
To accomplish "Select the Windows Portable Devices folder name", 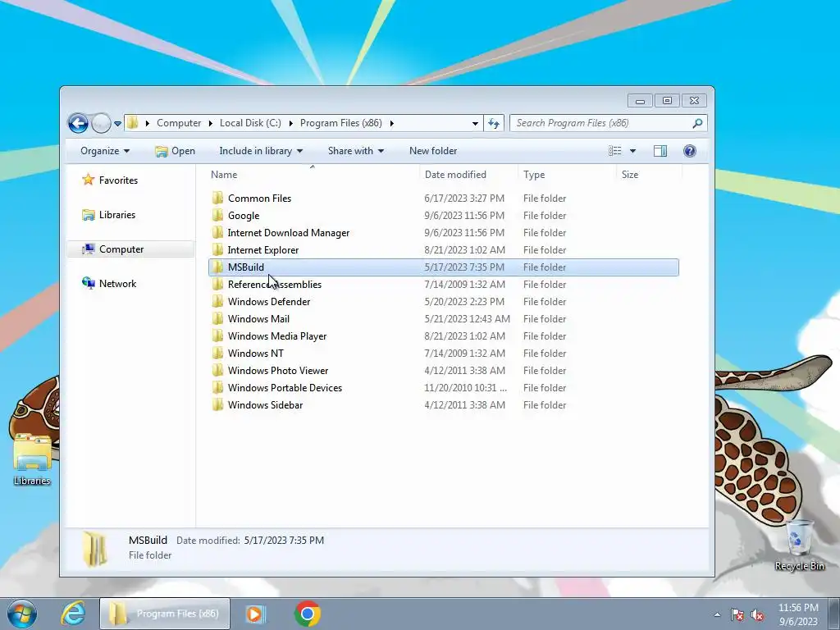I will click(x=285, y=388).
